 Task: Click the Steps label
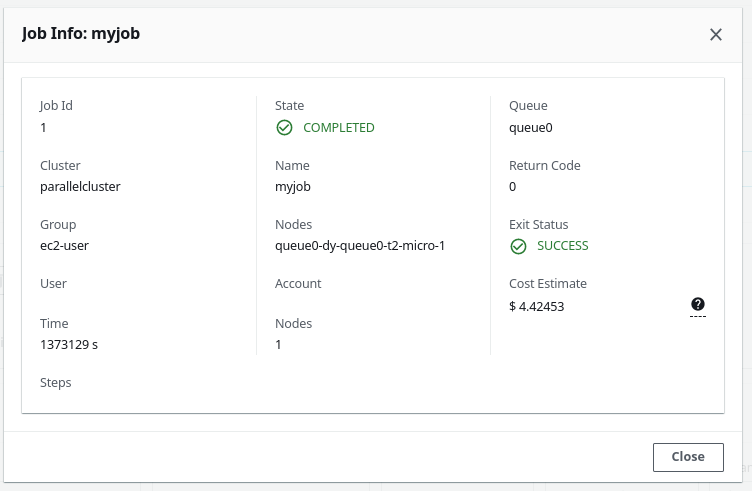56,383
